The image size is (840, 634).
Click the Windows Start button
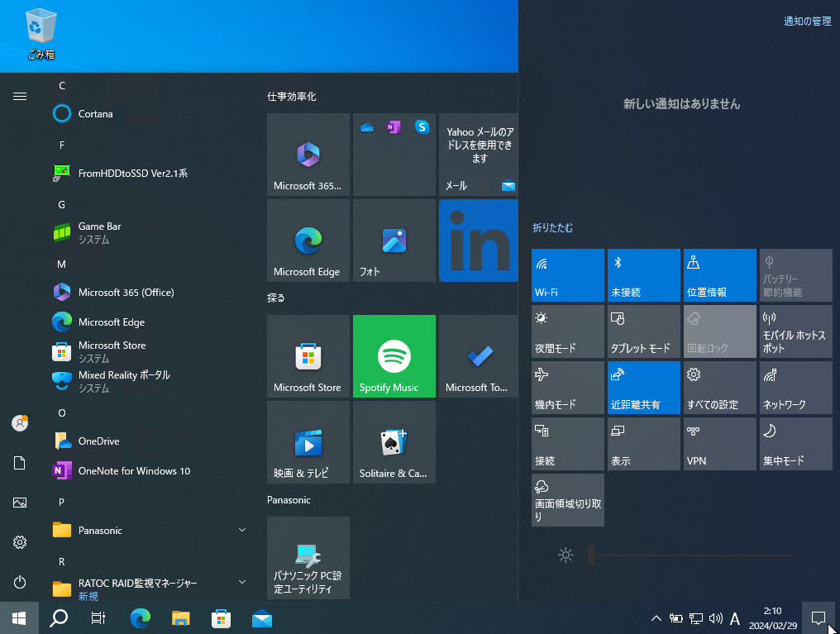pyautogui.click(x=19, y=618)
